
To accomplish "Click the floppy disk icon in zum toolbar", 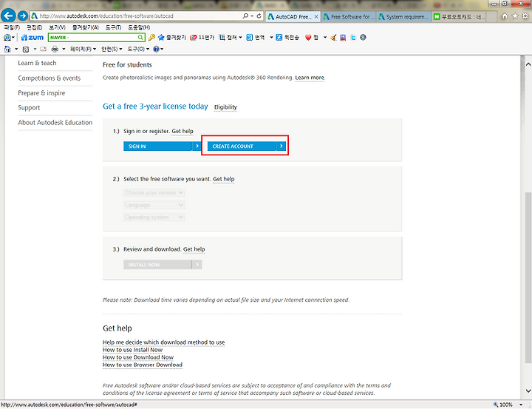I will coord(343,38).
